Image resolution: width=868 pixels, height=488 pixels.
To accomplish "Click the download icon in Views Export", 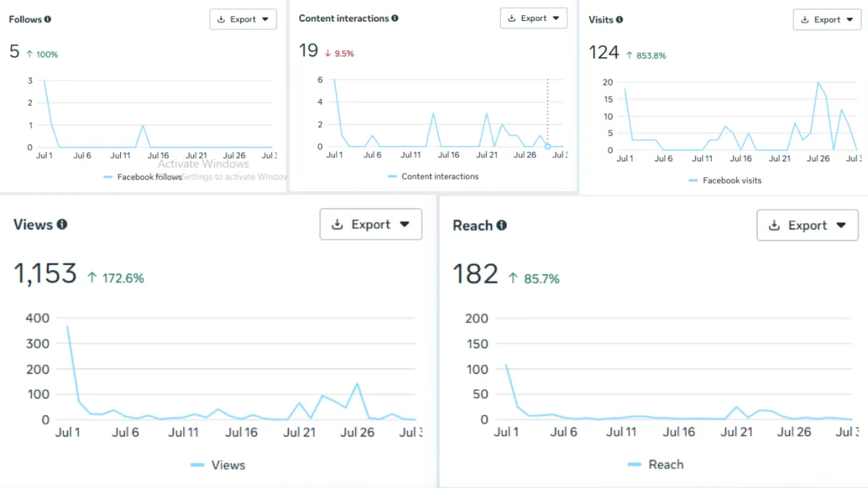I will 337,224.
